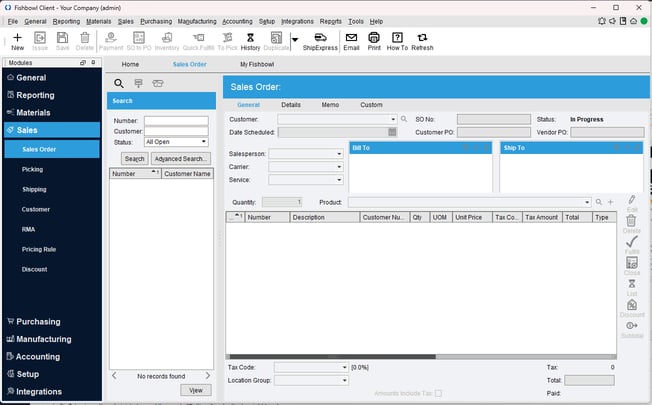The height and width of the screenshot is (405, 652).
Task: Click the magnifier icon in the search panel
Action: coord(119,84)
